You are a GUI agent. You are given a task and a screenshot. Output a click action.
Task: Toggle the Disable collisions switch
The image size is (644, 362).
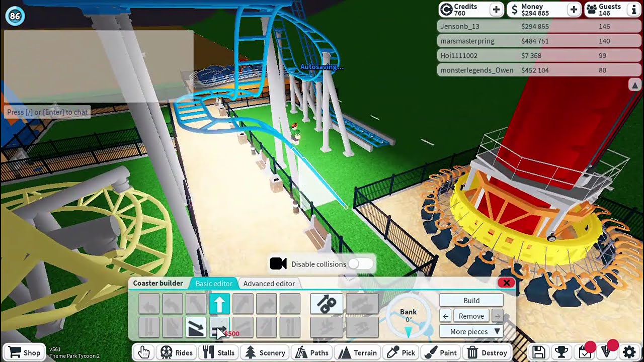click(360, 264)
